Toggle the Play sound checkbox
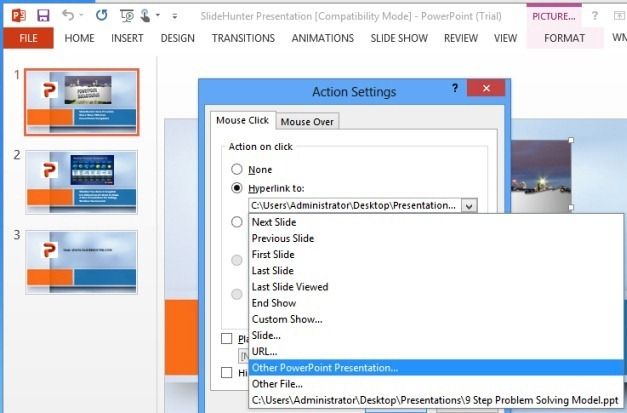Screen dimensions: 627x413 [227, 339]
